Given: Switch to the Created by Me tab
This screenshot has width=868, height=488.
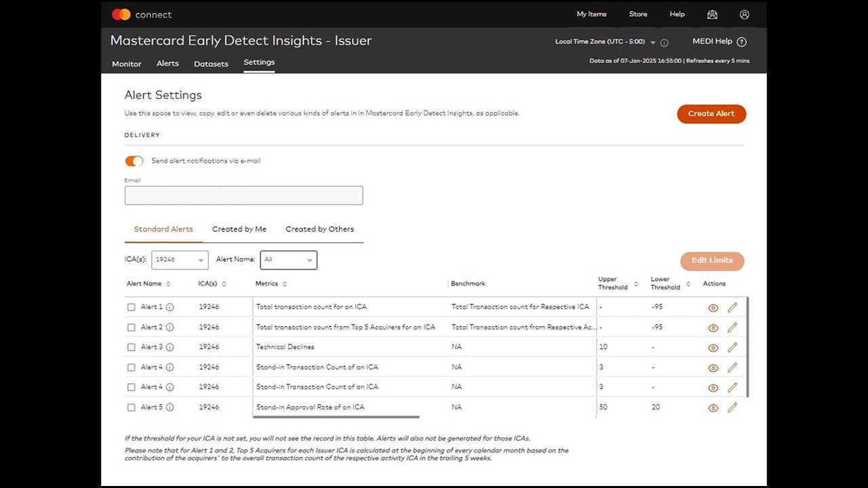Looking at the screenshot, I should pos(239,229).
